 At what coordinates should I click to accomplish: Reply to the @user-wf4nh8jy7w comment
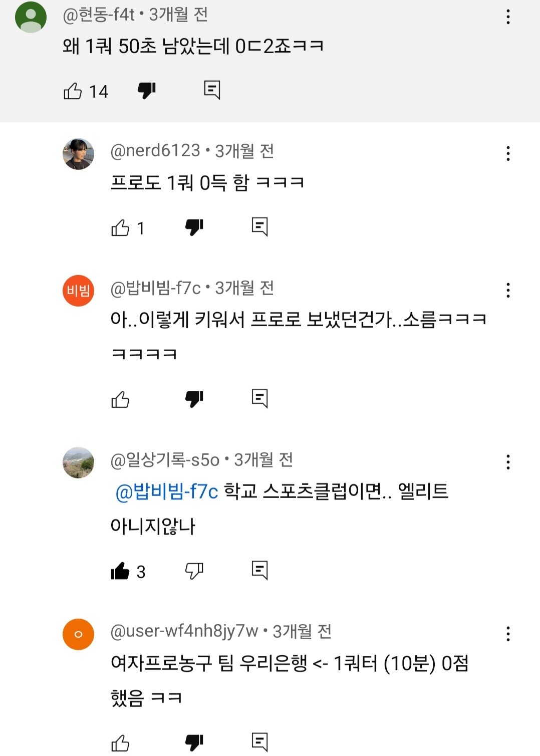[x=260, y=742]
